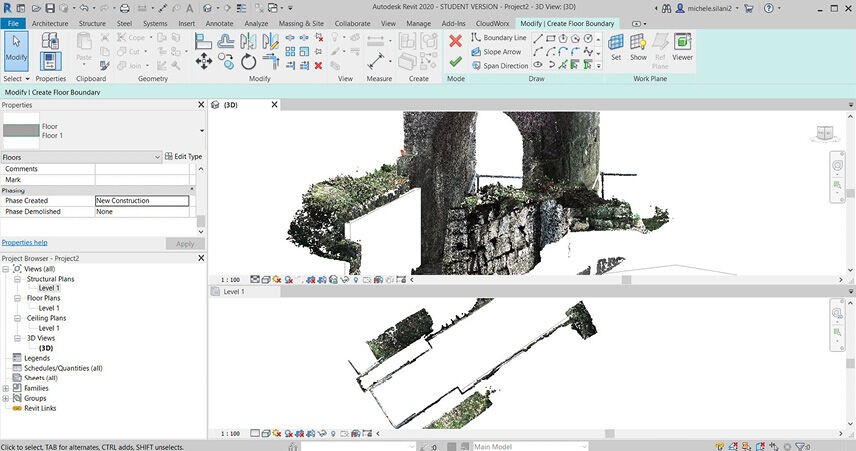This screenshot has width=856, height=451.
Task: Click the red Cancel Edit Mode X
Action: 455,40
